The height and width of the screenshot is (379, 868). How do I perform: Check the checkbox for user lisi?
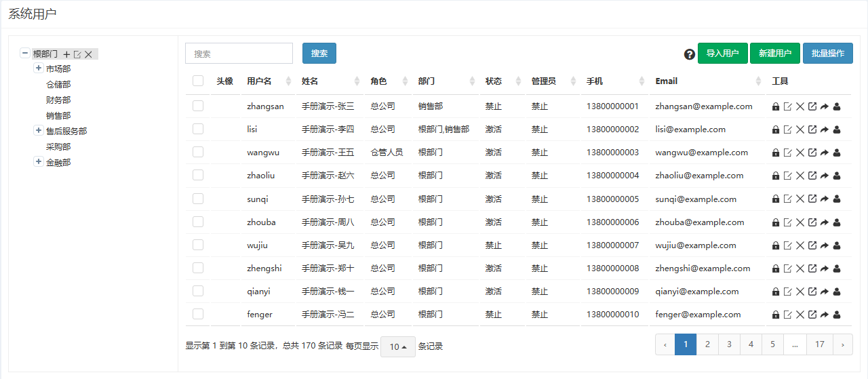click(x=198, y=129)
